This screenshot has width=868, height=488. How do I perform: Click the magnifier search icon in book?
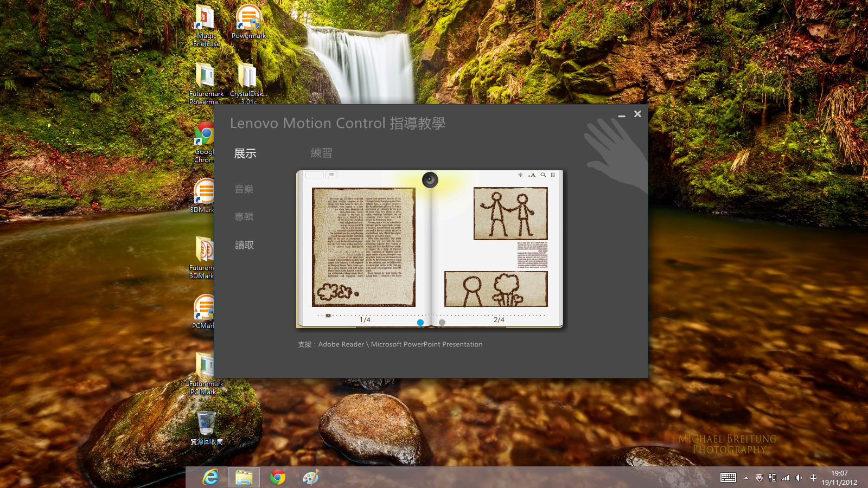click(x=543, y=175)
